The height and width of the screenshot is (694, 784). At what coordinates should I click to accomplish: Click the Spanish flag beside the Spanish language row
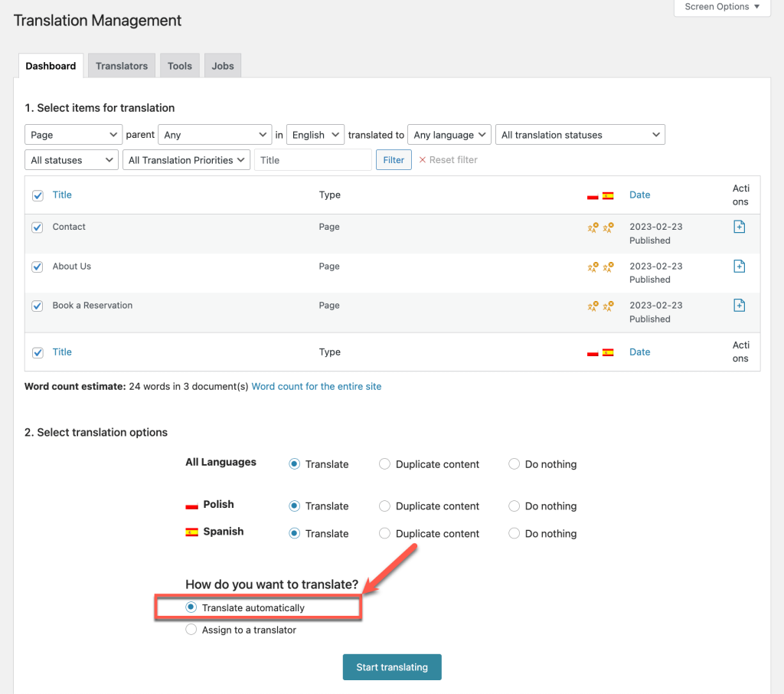pos(191,532)
